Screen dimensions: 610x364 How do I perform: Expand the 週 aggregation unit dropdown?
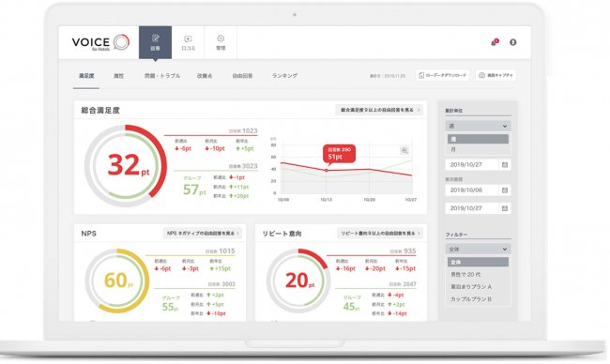[x=478, y=126]
